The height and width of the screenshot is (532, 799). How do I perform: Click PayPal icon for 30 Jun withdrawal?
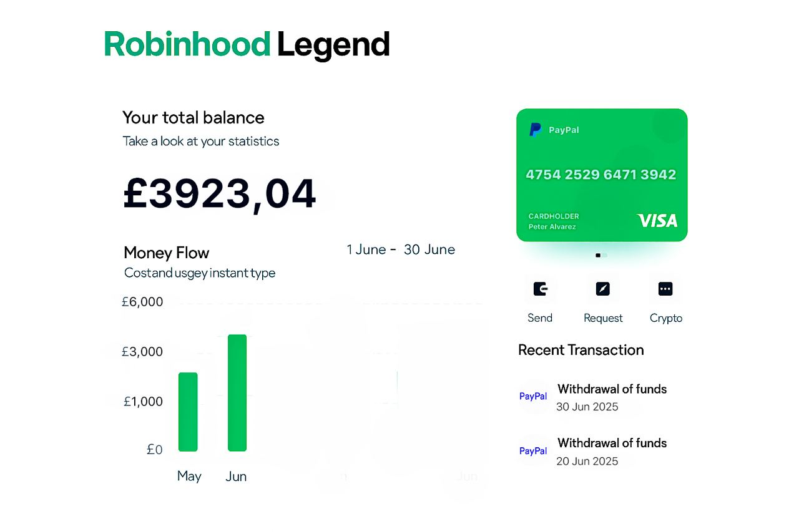pos(533,397)
